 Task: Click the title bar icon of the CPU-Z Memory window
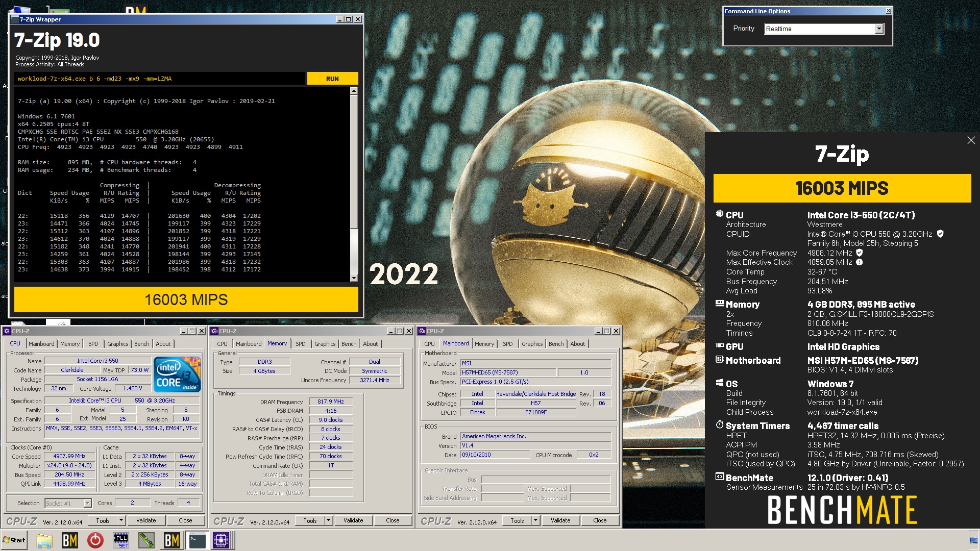click(214, 331)
